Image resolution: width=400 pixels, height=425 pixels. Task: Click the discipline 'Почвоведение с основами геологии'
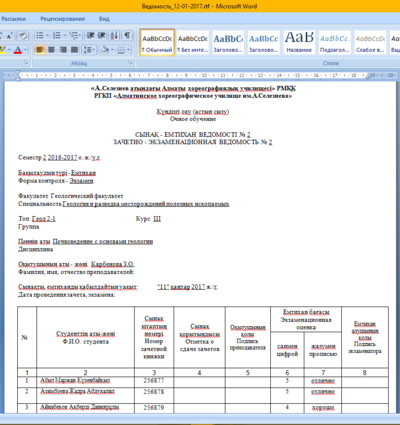(103, 241)
